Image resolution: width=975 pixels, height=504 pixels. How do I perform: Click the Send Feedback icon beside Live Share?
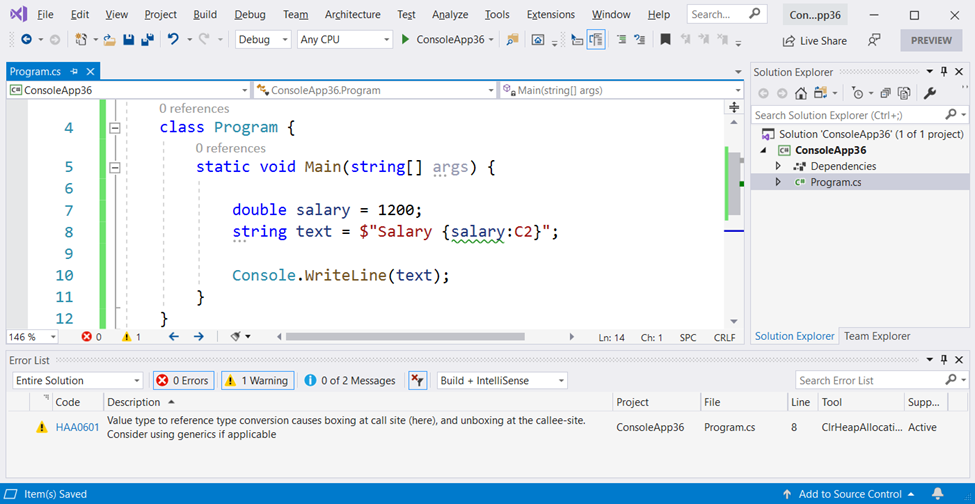(x=874, y=40)
